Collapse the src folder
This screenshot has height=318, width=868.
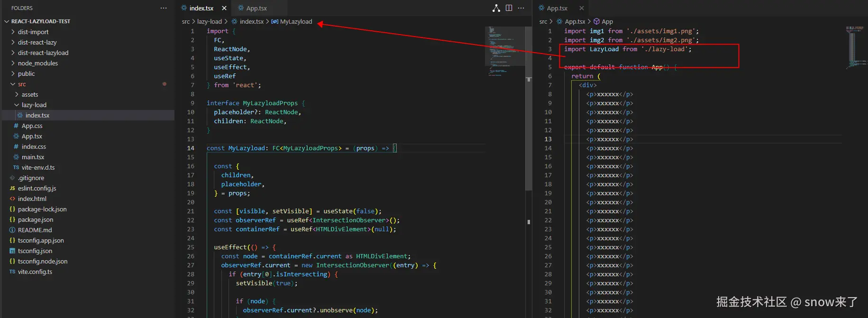click(x=22, y=84)
